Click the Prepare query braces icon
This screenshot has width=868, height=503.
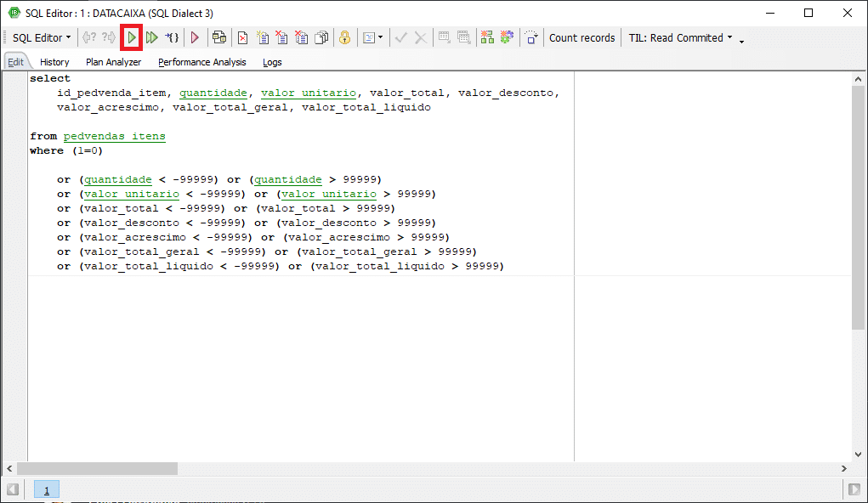pyautogui.click(x=172, y=37)
